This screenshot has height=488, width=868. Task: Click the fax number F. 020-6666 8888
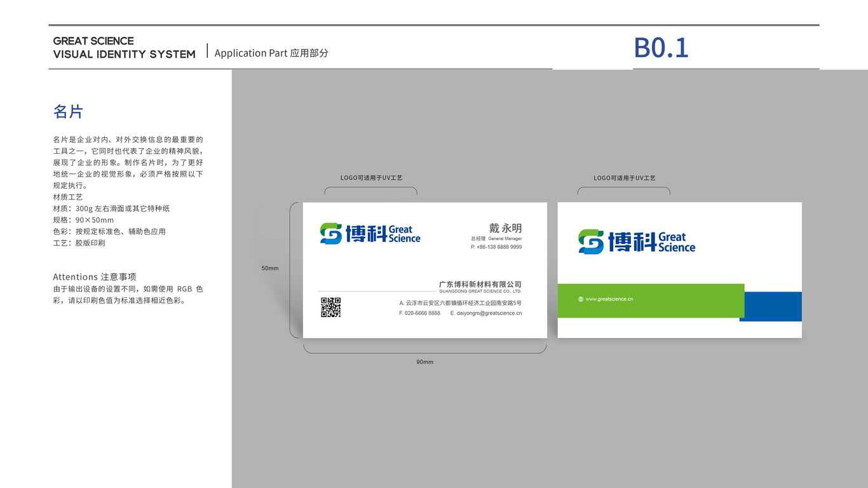[419, 313]
